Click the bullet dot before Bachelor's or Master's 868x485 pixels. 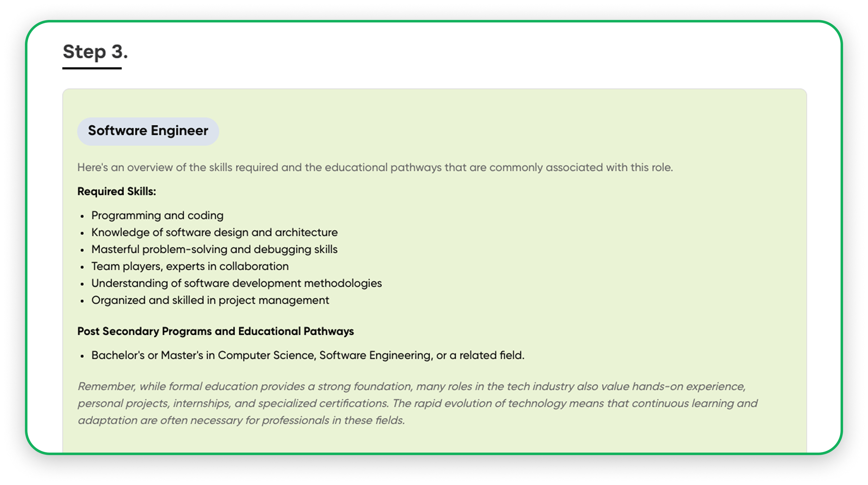(x=82, y=356)
